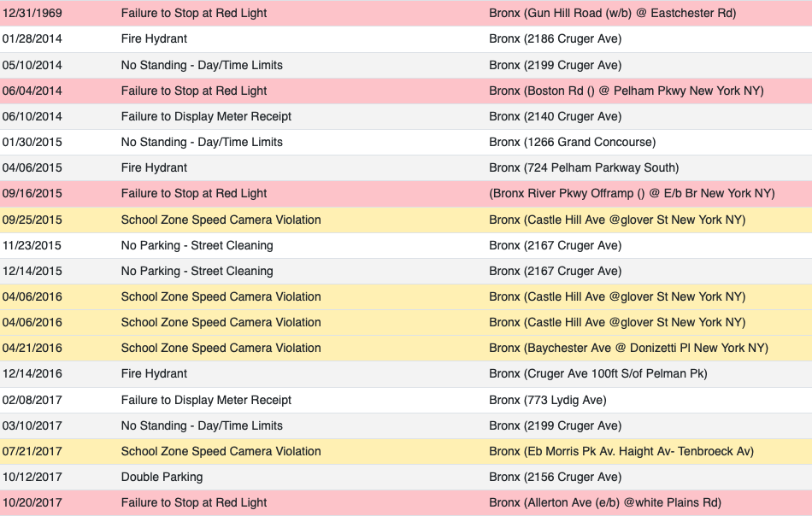Click the Boston Rd @ Pelham Pkwy location

(x=626, y=91)
